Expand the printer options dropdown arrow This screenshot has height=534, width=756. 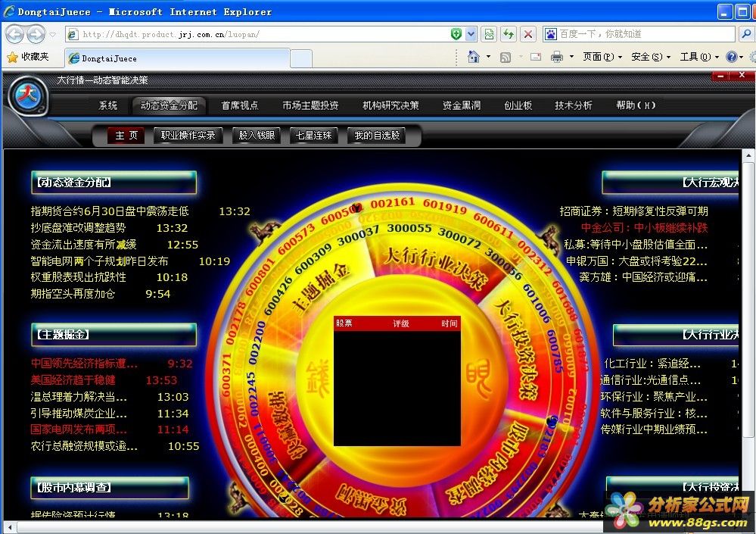coord(572,57)
